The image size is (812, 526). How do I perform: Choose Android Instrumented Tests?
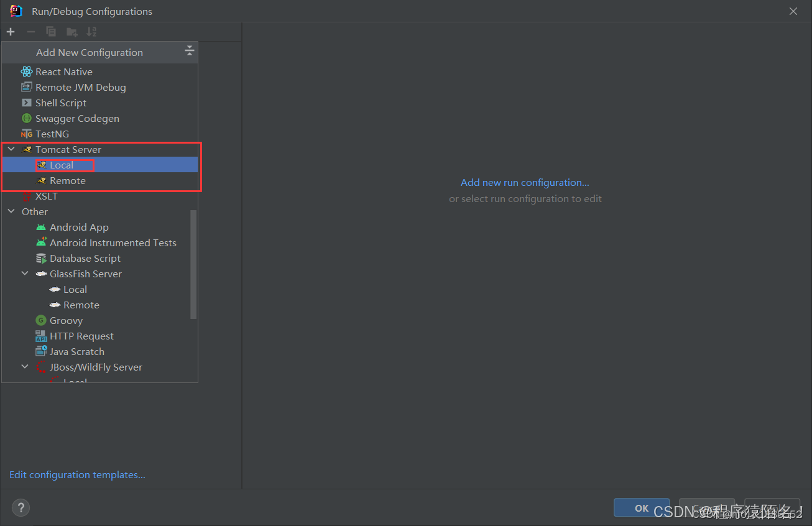(x=96, y=242)
